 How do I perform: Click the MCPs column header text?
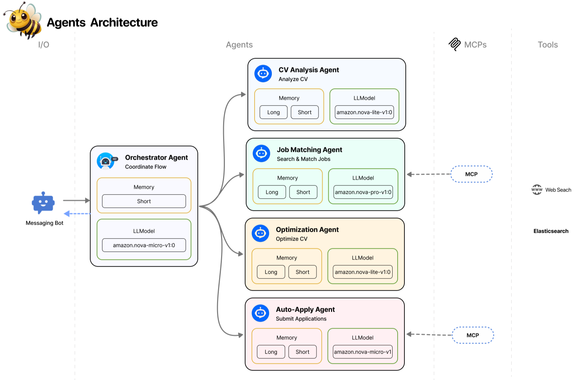(x=475, y=45)
